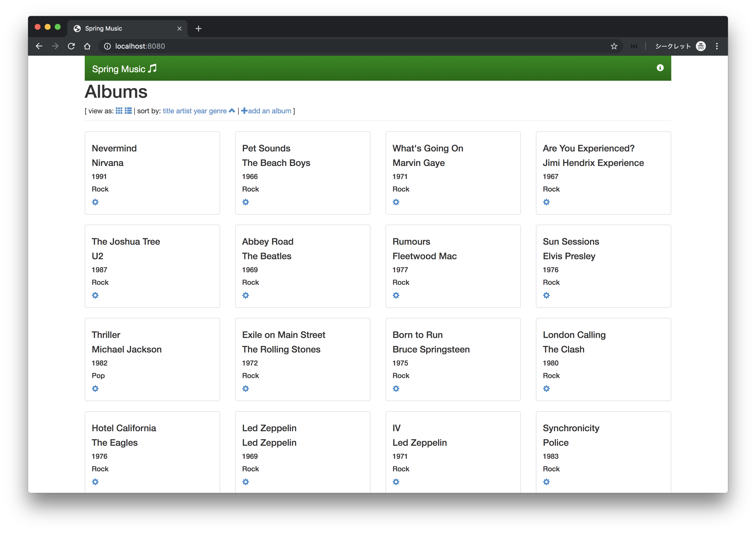Click year 1991 on Nevermind card

tap(99, 176)
